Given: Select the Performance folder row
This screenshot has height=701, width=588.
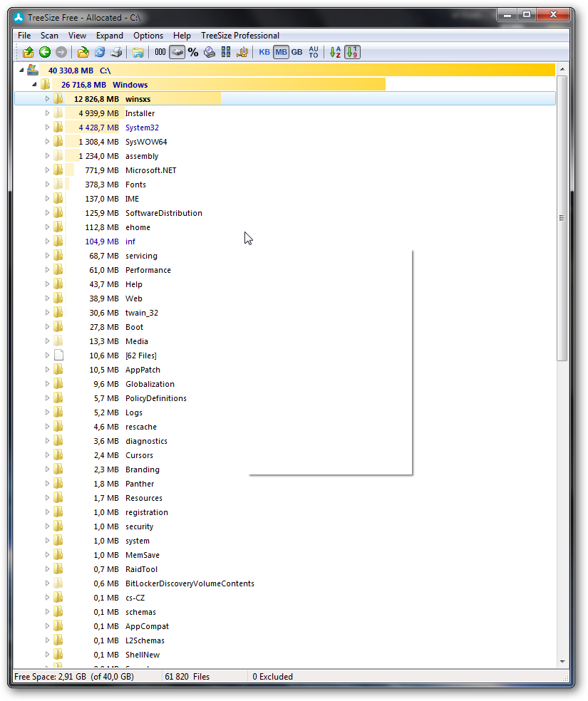Looking at the screenshot, I should [x=285, y=270].
